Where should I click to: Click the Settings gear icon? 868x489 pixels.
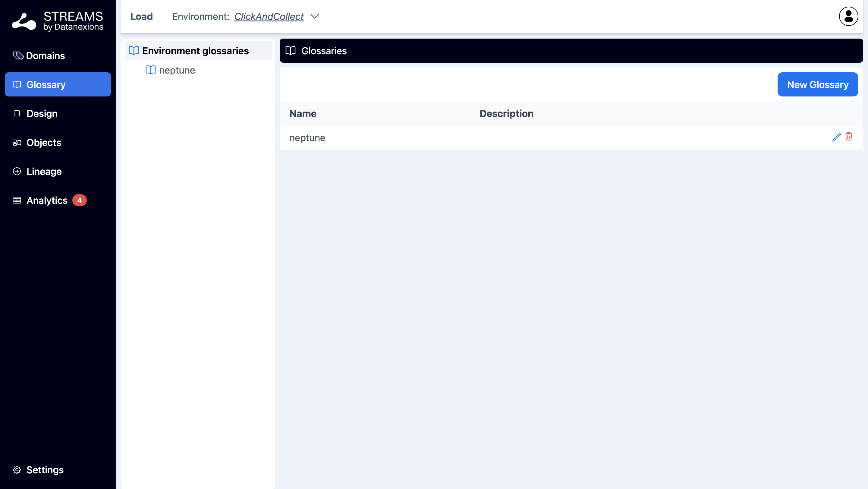(x=17, y=469)
